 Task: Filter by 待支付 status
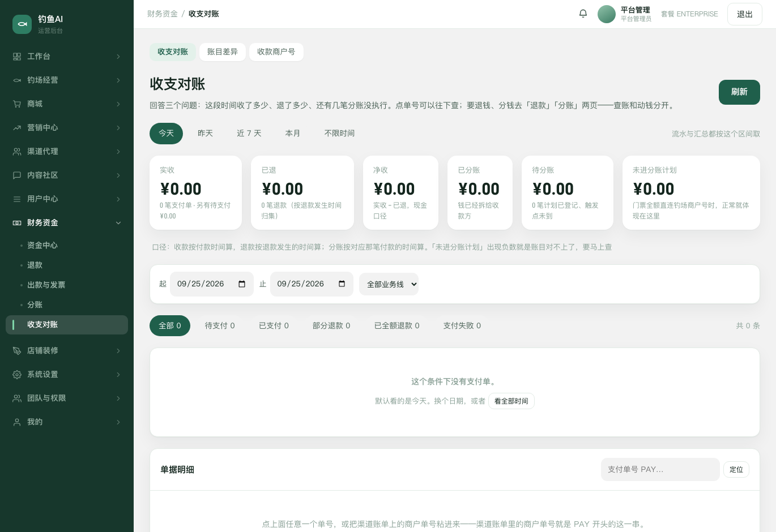220,325
